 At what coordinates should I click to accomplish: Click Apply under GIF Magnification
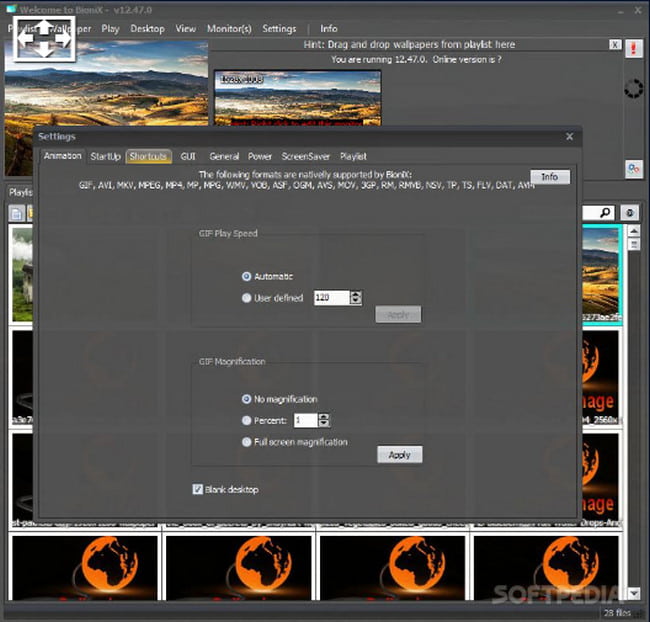pyautogui.click(x=399, y=455)
